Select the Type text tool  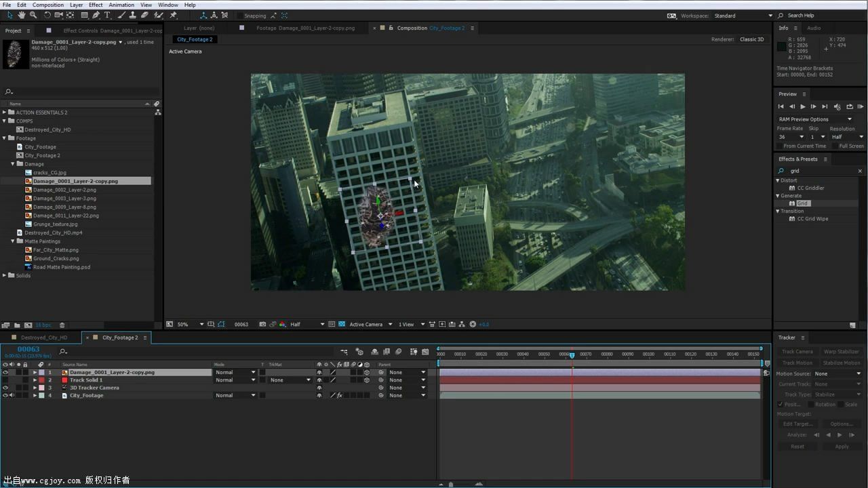[107, 15]
